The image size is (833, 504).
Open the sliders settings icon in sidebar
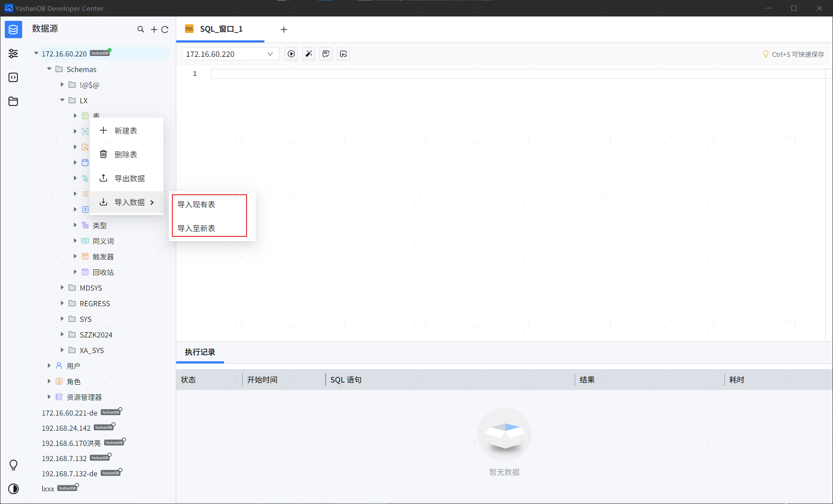[x=13, y=53]
